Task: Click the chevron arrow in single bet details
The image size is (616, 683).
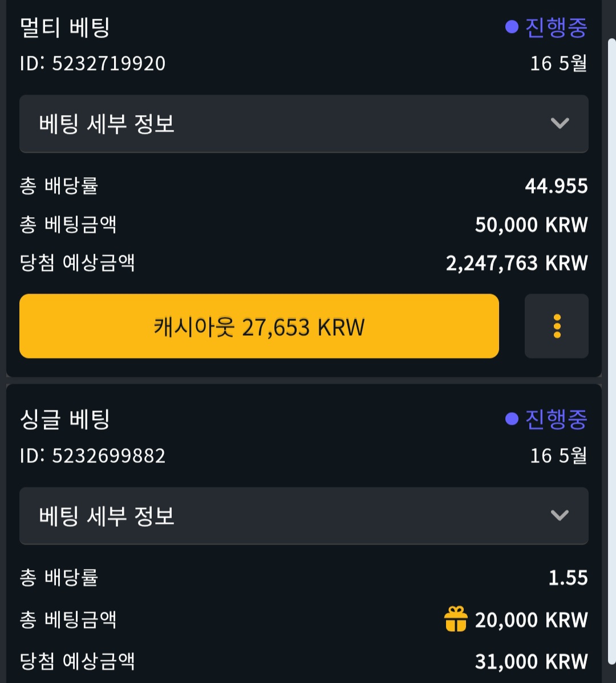Action: point(560,515)
